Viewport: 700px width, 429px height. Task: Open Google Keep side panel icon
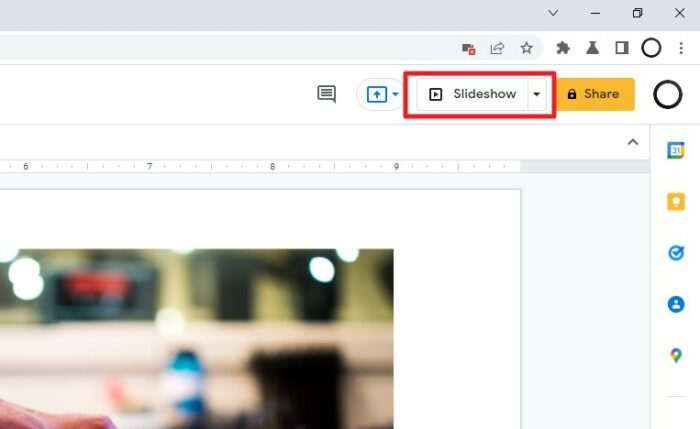[676, 202]
